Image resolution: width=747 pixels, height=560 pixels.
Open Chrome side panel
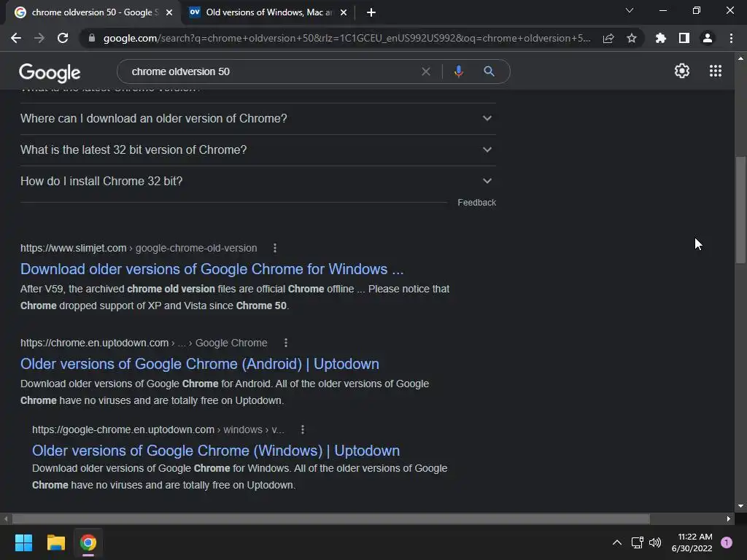[684, 38]
